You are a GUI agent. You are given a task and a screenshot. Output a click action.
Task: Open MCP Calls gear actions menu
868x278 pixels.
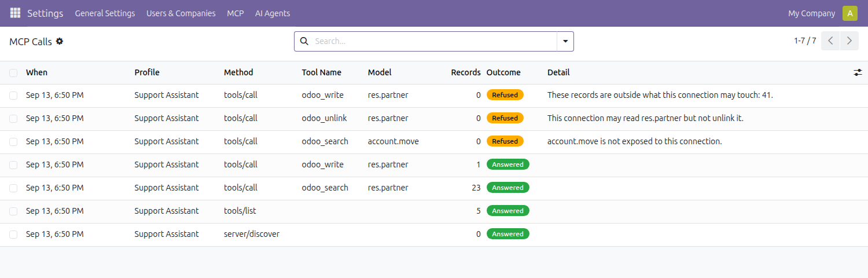pos(60,41)
